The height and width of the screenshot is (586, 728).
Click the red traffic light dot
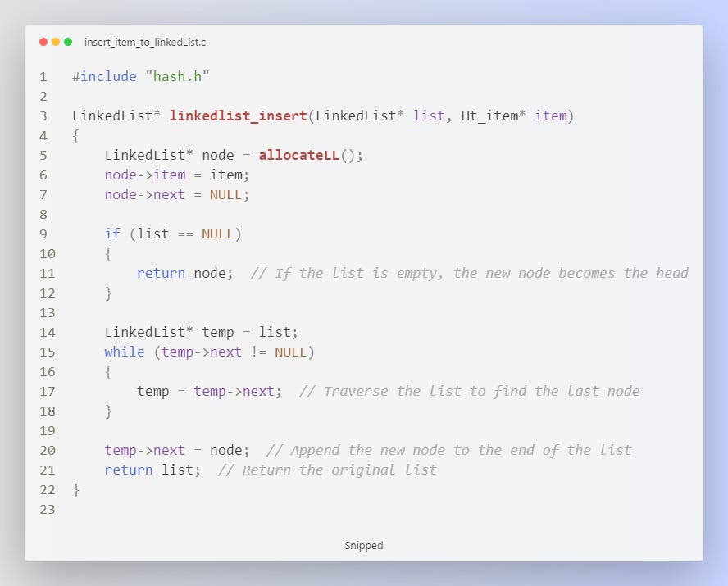pyautogui.click(x=43, y=39)
